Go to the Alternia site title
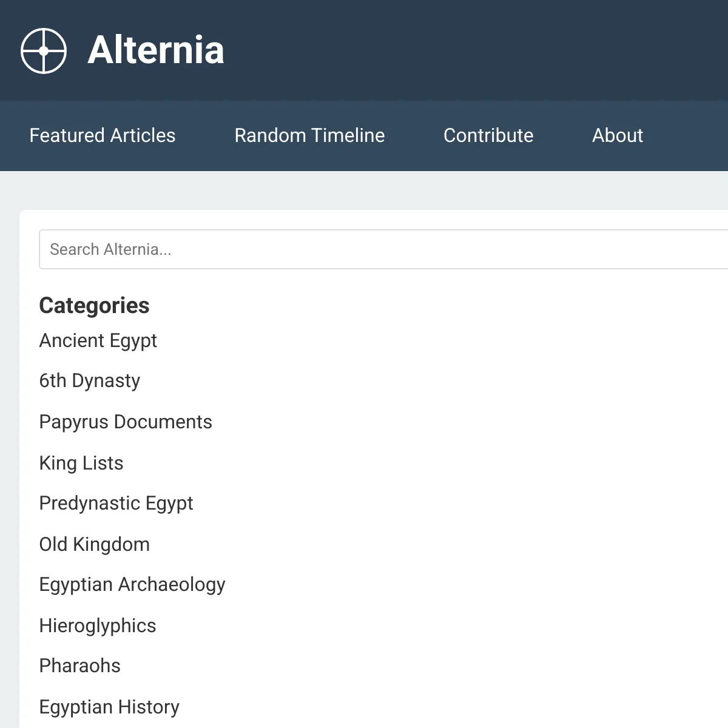This screenshot has width=728, height=728. click(156, 50)
